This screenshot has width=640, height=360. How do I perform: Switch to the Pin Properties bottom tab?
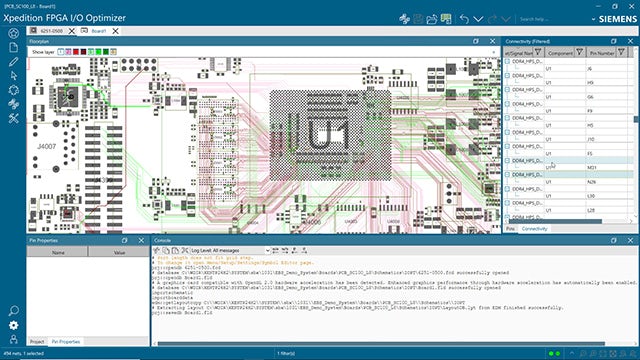tap(66, 342)
